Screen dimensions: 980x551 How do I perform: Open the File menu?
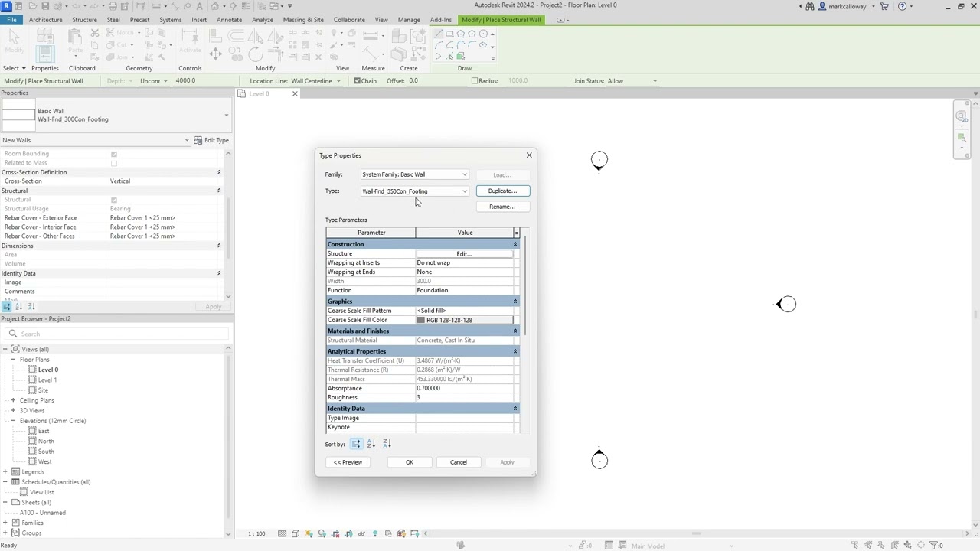click(x=11, y=20)
